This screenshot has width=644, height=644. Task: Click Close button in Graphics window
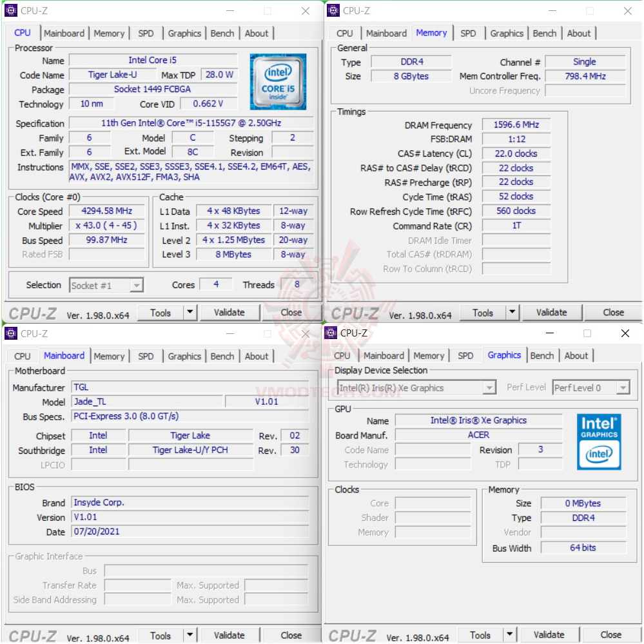tap(610, 635)
